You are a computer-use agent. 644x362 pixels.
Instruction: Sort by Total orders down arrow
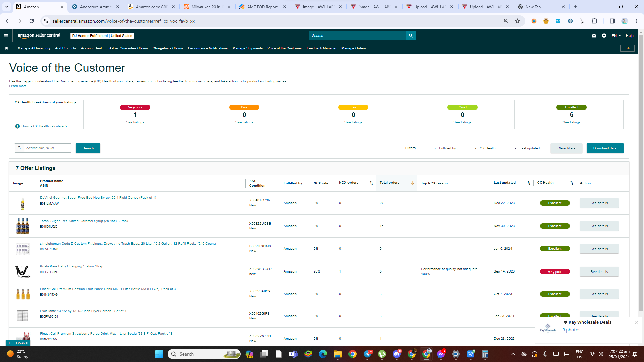413,183
